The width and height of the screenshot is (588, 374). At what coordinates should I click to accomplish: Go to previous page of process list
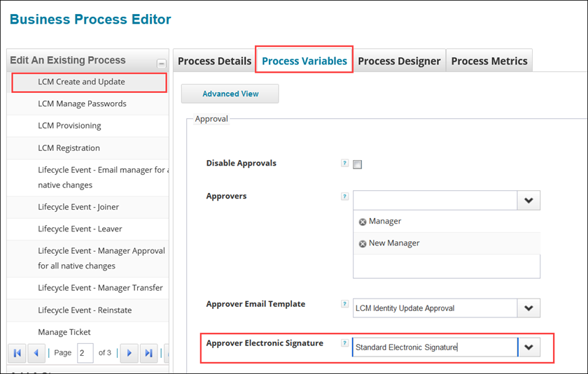click(x=36, y=353)
